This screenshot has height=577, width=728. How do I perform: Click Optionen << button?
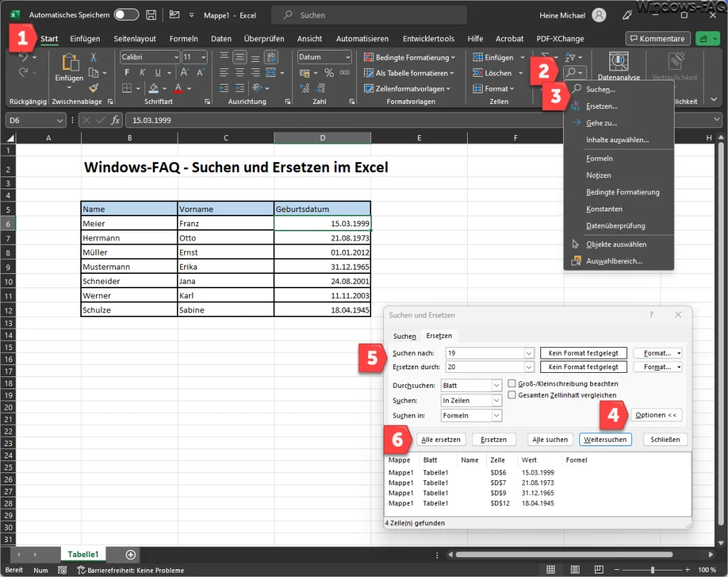coord(655,415)
